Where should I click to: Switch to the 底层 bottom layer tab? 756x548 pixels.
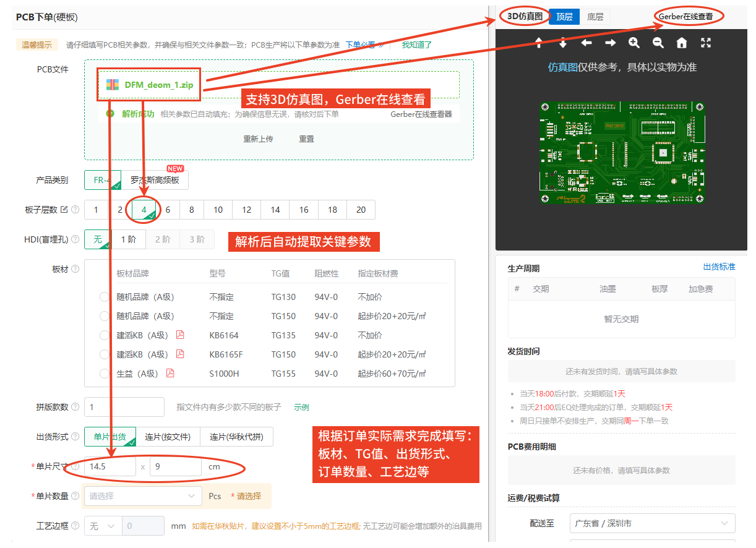coord(595,17)
